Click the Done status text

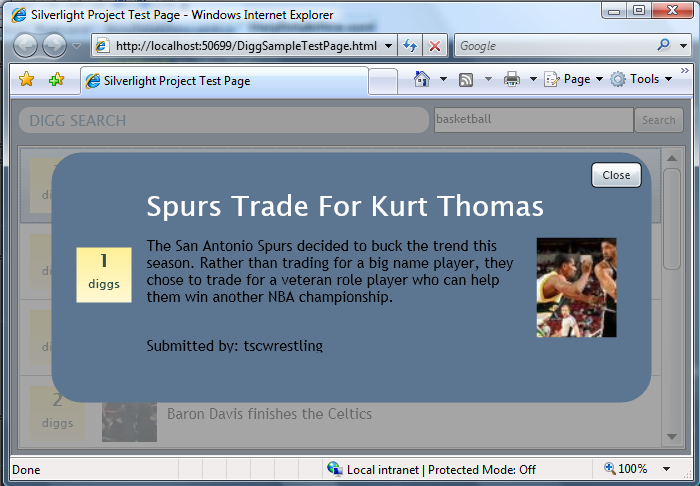click(x=26, y=469)
